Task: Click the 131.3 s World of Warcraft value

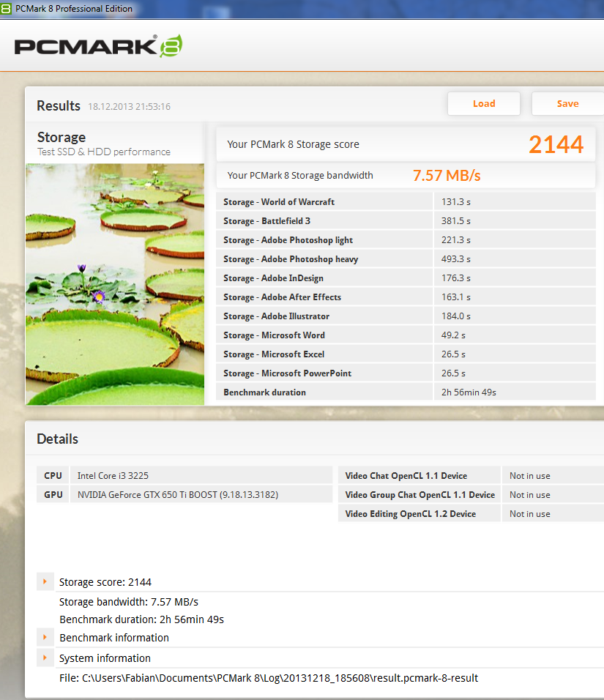Action: pos(456,202)
